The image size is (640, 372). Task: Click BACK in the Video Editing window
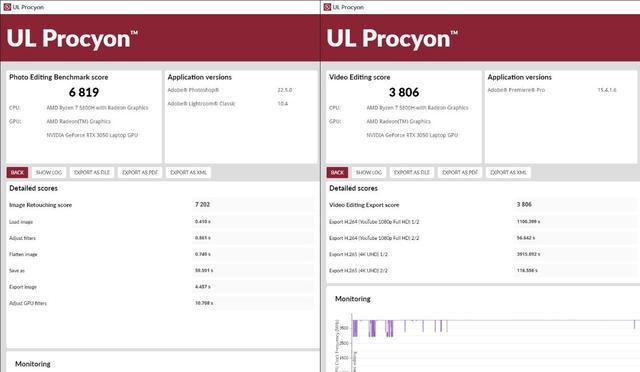point(337,172)
